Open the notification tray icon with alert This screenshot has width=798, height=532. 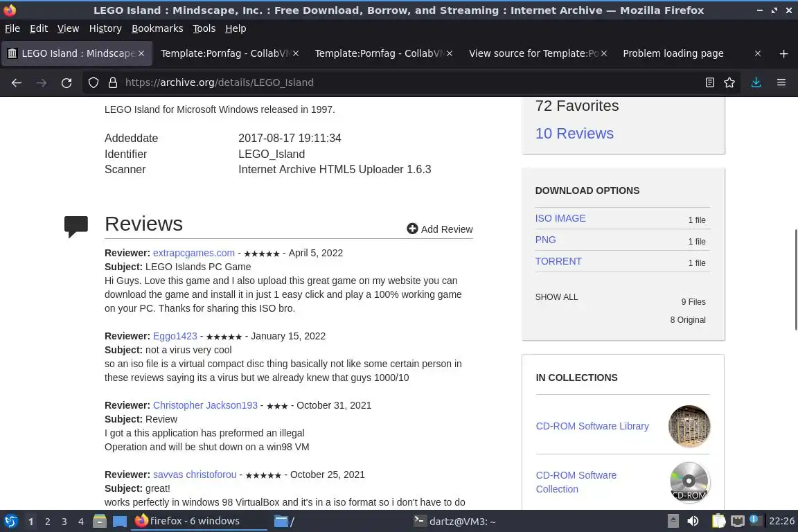click(x=755, y=521)
